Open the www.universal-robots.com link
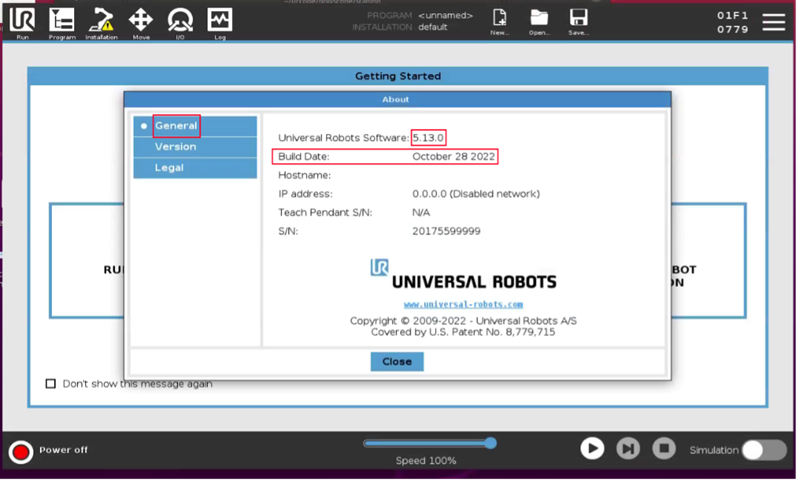The height and width of the screenshot is (482, 800). 463,304
